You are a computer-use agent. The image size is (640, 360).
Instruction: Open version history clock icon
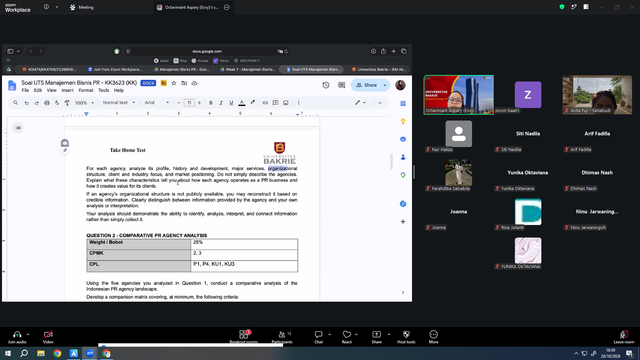coord(326,85)
